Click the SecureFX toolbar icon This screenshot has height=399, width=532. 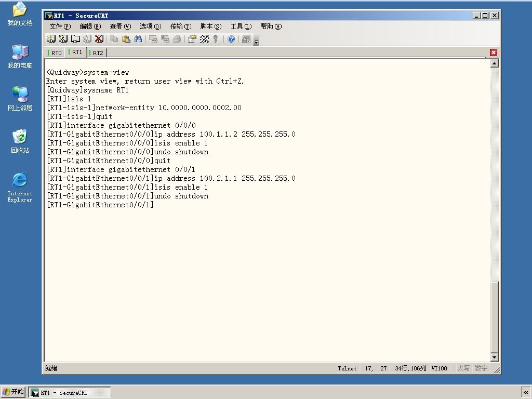click(x=246, y=39)
